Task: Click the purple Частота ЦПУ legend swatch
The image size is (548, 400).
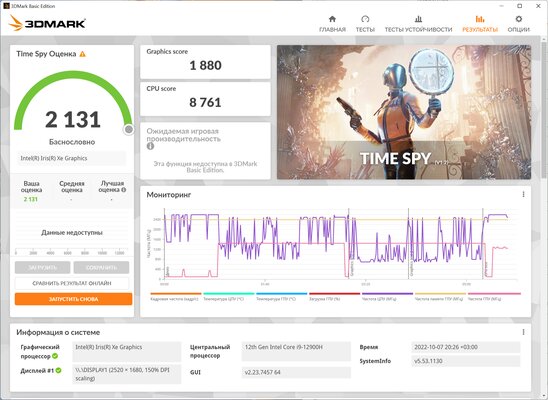Action: pyautogui.click(x=387, y=294)
